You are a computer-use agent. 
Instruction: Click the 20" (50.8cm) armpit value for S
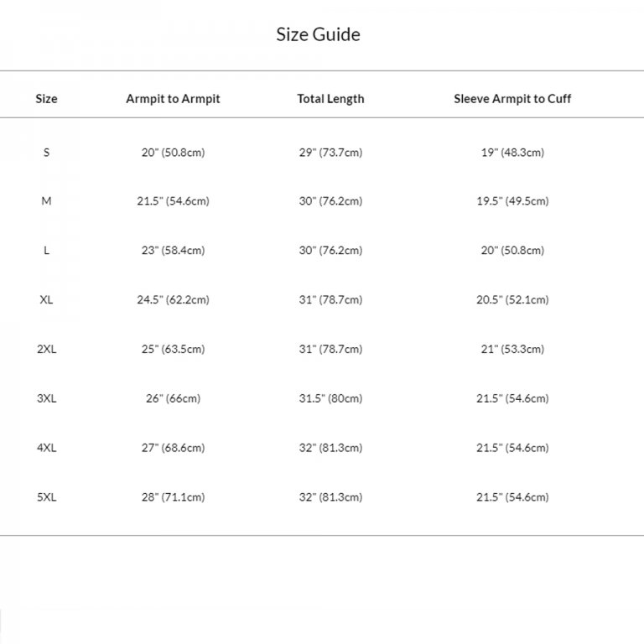[173, 153]
